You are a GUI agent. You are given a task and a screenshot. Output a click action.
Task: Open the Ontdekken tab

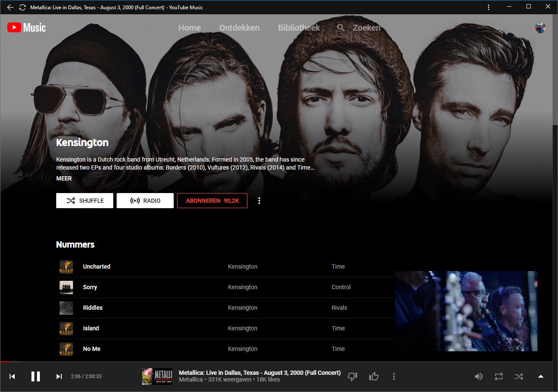(239, 28)
